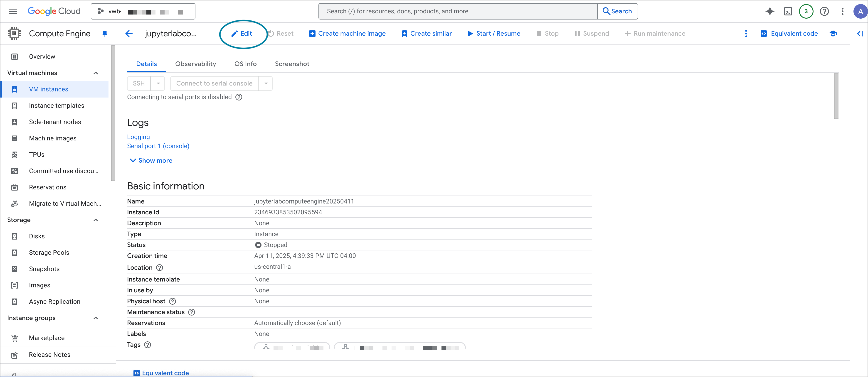Open the project selector dropdown

point(143,11)
